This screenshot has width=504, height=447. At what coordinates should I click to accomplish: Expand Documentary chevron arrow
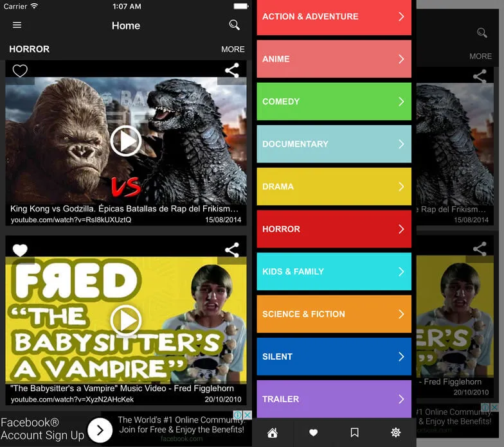[x=401, y=144]
